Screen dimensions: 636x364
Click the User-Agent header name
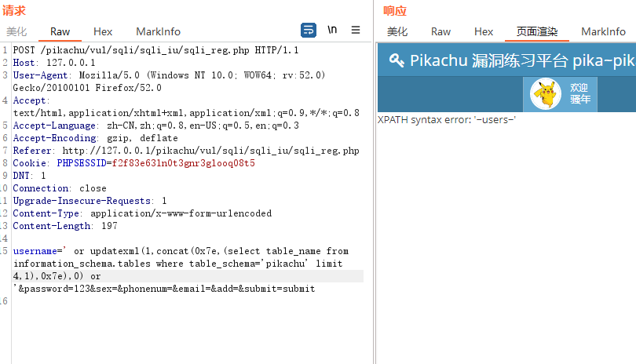tap(40, 75)
